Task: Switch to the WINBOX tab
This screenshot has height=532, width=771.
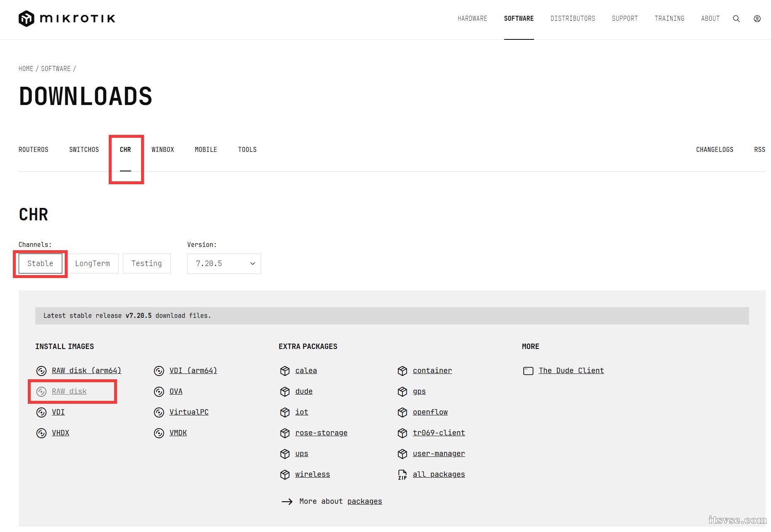Action: 163,150
